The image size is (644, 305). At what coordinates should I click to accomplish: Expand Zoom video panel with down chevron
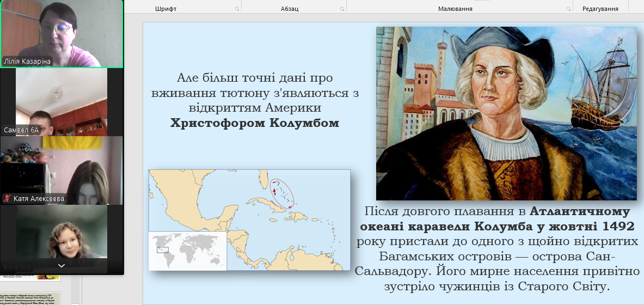(x=62, y=266)
